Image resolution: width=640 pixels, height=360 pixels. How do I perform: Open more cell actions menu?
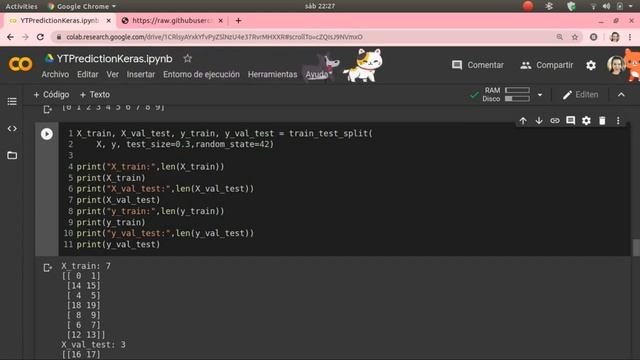(618, 120)
